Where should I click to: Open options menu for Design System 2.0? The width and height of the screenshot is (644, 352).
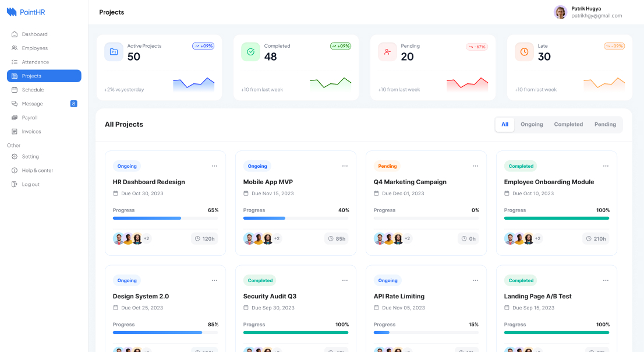coord(214,280)
